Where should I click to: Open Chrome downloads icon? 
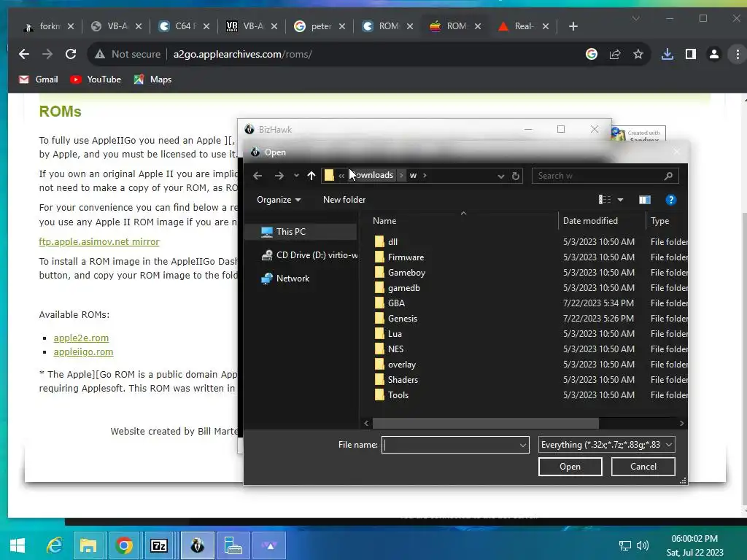(667, 54)
